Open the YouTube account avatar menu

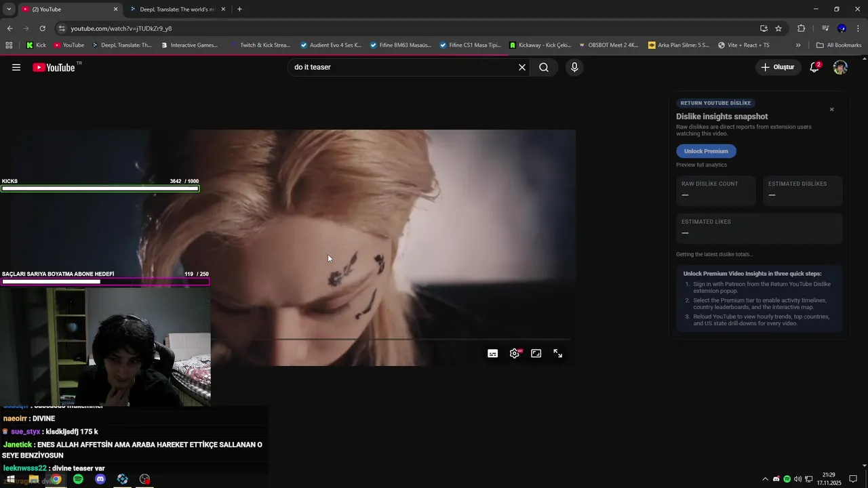840,67
